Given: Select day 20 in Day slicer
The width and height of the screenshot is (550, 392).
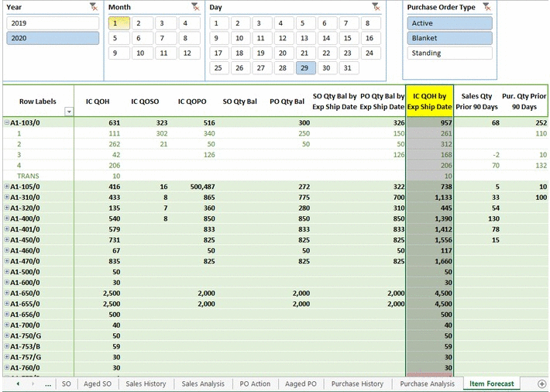Looking at the screenshot, I should (x=284, y=53).
